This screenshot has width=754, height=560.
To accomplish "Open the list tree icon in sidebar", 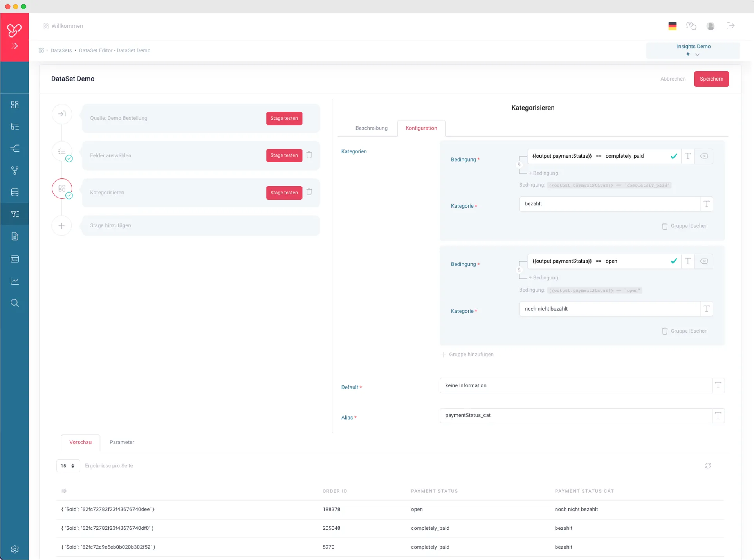I will pyautogui.click(x=15, y=127).
